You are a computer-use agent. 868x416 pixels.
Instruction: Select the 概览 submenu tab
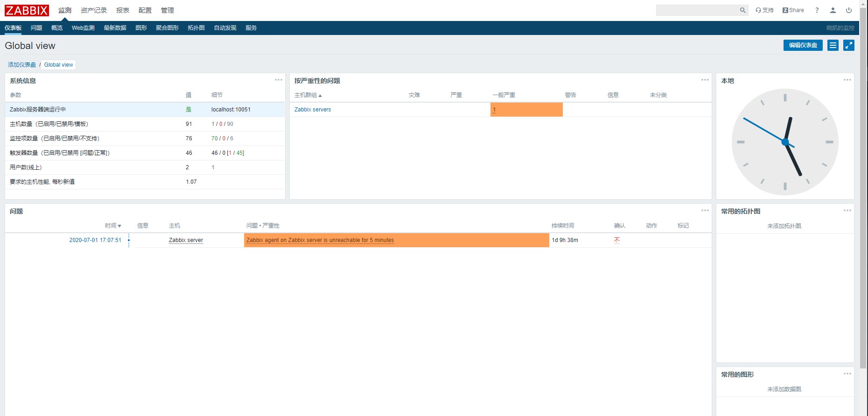click(x=57, y=28)
